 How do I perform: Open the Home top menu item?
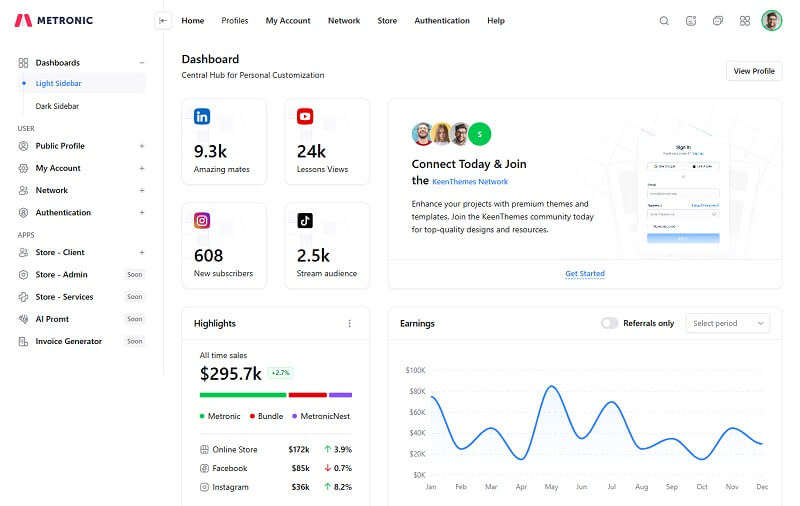pyautogui.click(x=193, y=21)
